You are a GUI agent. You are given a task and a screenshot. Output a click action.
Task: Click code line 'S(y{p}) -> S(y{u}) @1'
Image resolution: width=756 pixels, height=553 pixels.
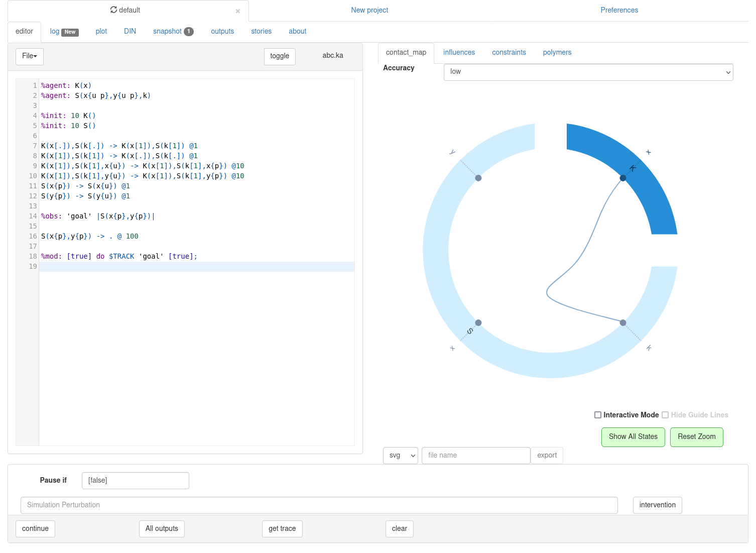pos(85,196)
